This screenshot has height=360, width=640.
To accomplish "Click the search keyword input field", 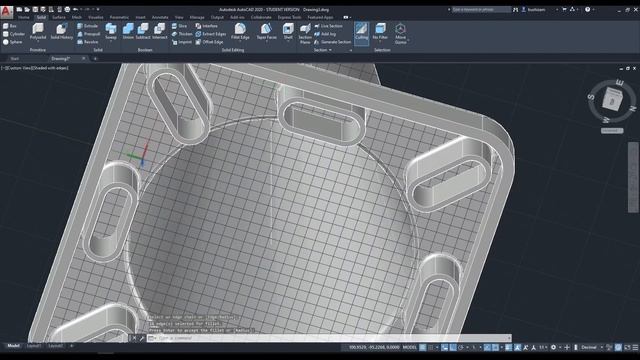I will click(481, 9).
